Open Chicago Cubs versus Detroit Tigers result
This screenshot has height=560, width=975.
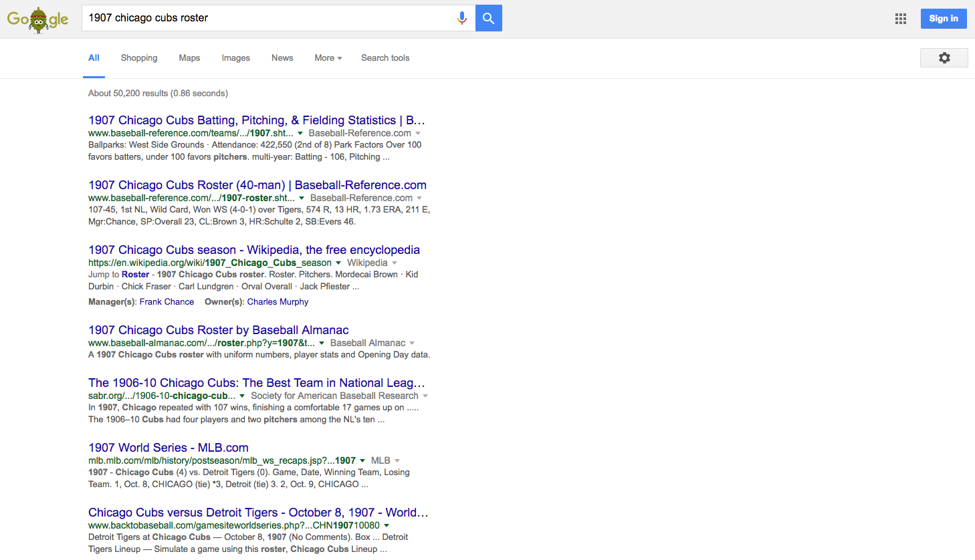tap(258, 513)
